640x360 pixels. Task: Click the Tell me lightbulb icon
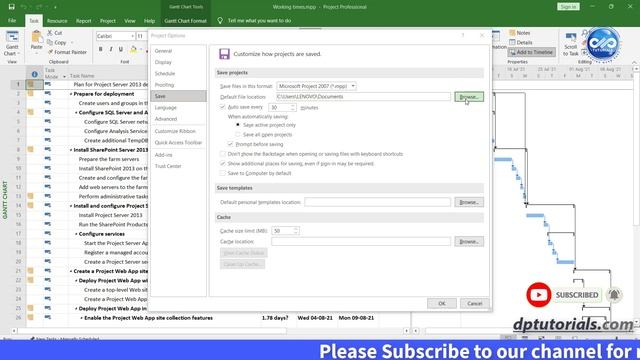point(220,20)
